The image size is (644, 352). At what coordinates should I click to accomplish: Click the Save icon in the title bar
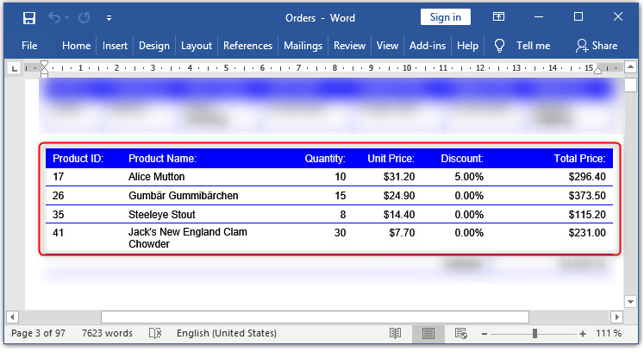pos(29,18)
